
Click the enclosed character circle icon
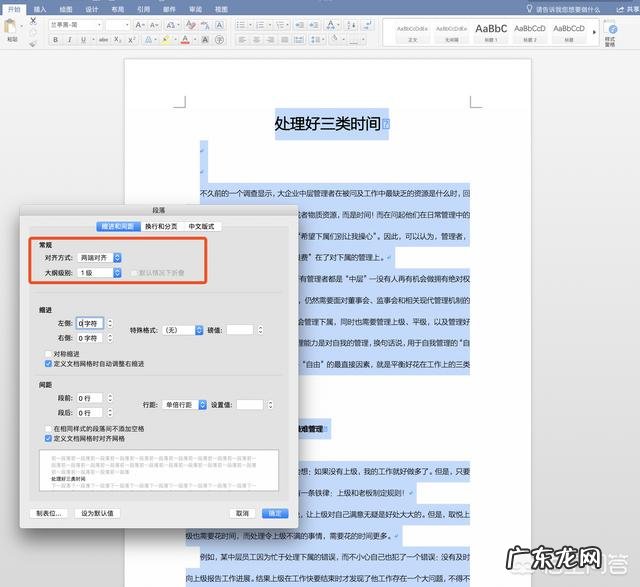tap(220, 40)
